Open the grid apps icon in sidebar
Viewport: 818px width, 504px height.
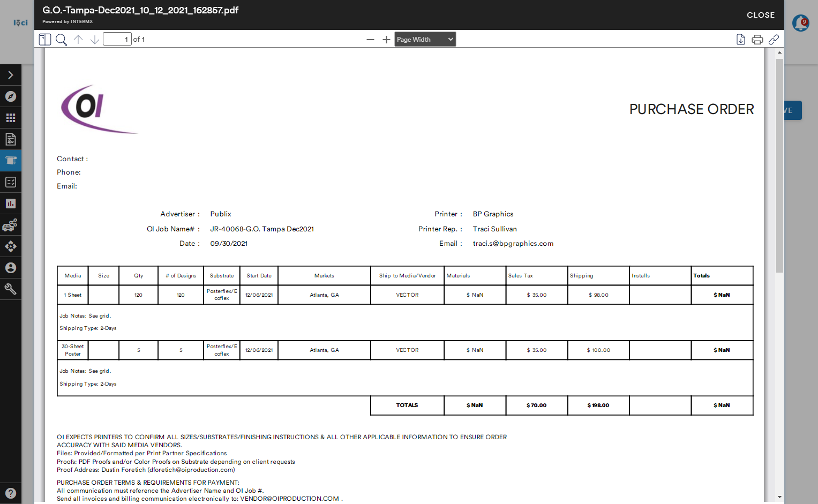11,118
